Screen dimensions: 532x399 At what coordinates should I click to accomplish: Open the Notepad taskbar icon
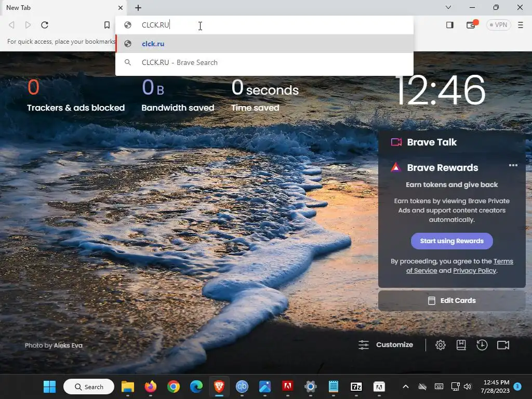(334, 387)
